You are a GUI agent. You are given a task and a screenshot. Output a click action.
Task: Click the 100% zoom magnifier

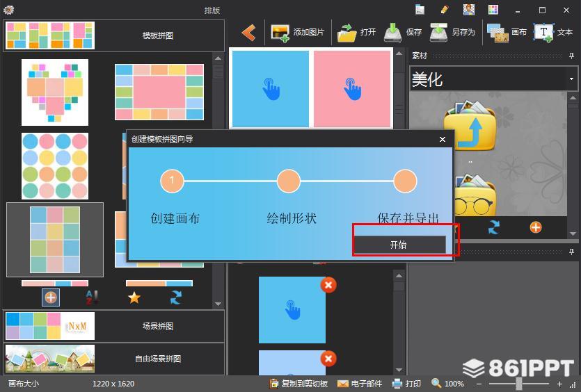[x=436, y=384]
